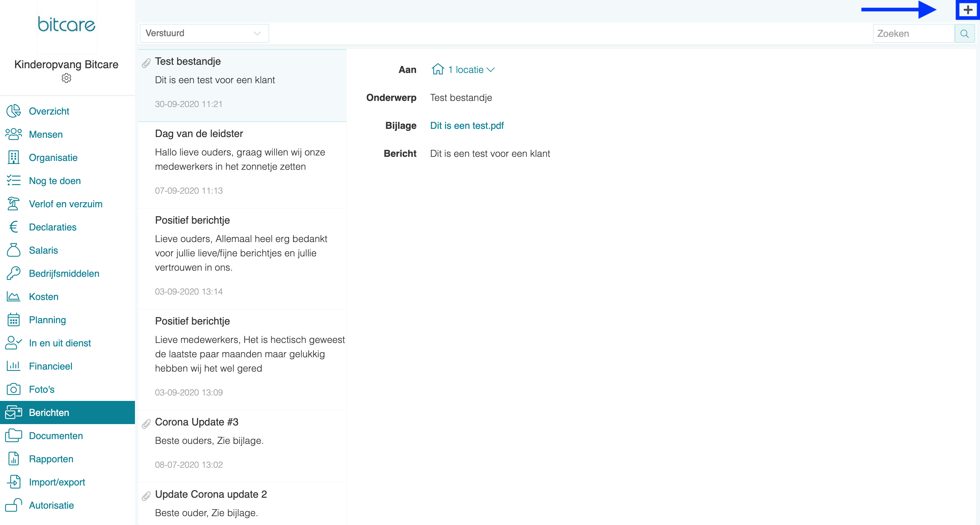Click the bitcare logo

tap(66, 25)
